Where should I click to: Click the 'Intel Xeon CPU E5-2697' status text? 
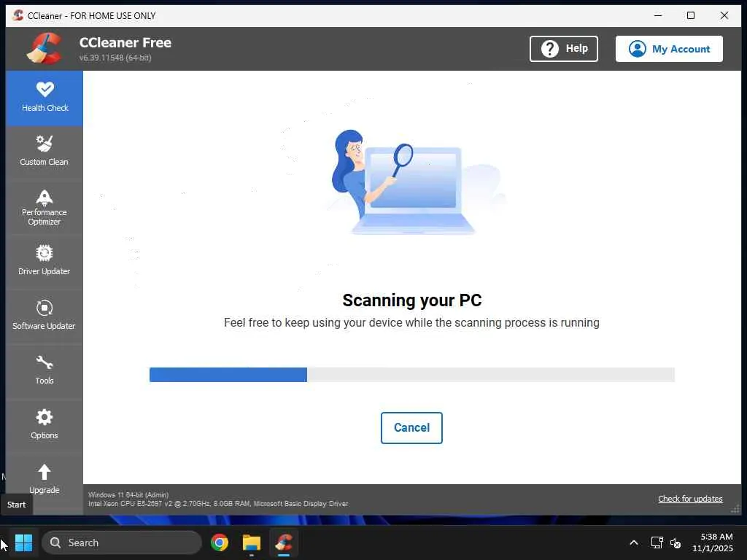click(218, 504)
